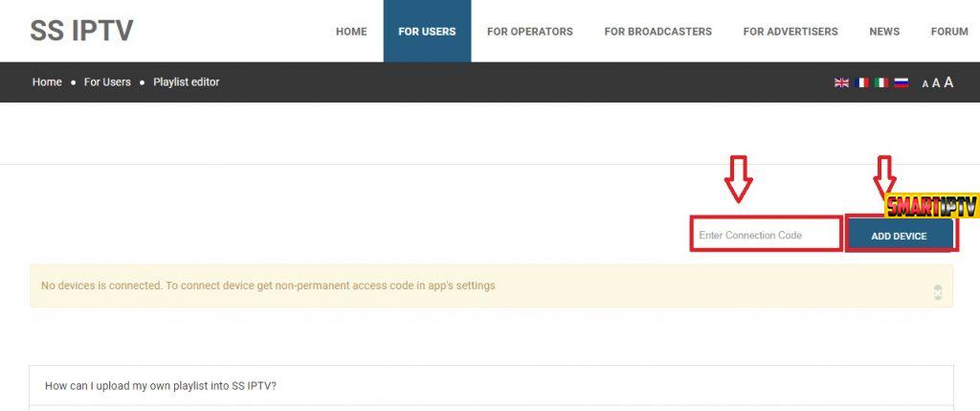Click the 'No devices is connected' message text

tap(268, 285)
